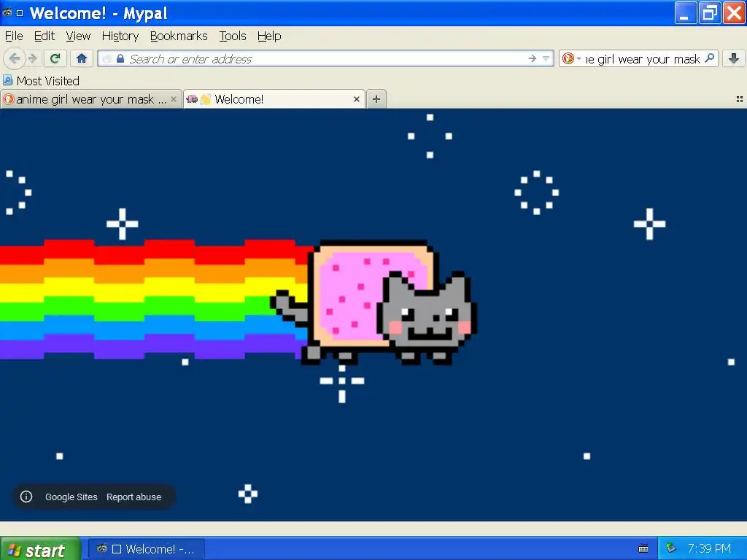Image resolution: width=747 pixels, height=560 pixels.
Task: Open the File menu
Action: 14,36
